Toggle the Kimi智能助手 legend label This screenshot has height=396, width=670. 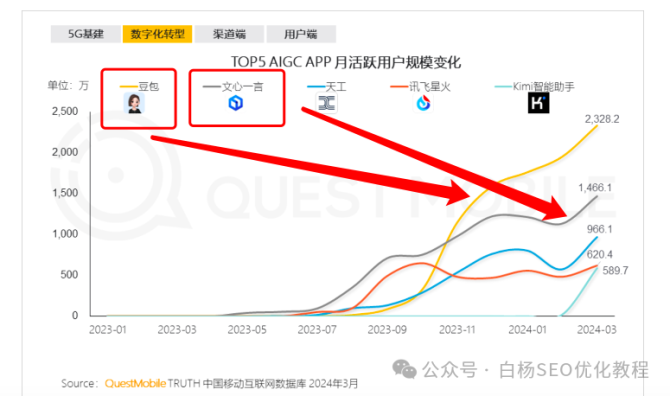click(x=544, y=87)
